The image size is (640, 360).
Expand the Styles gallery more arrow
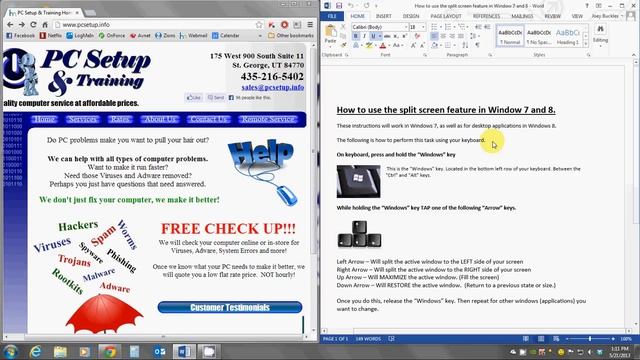[586, 43]
